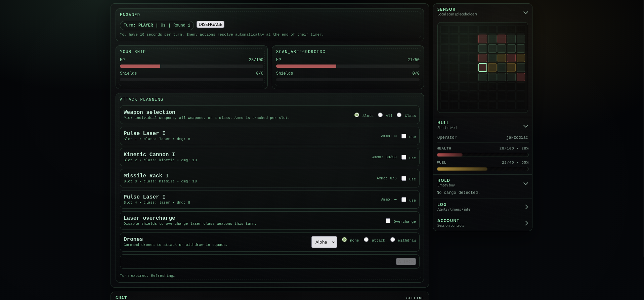Enable use for Pulse Laser I slot 4

point(404,200)
